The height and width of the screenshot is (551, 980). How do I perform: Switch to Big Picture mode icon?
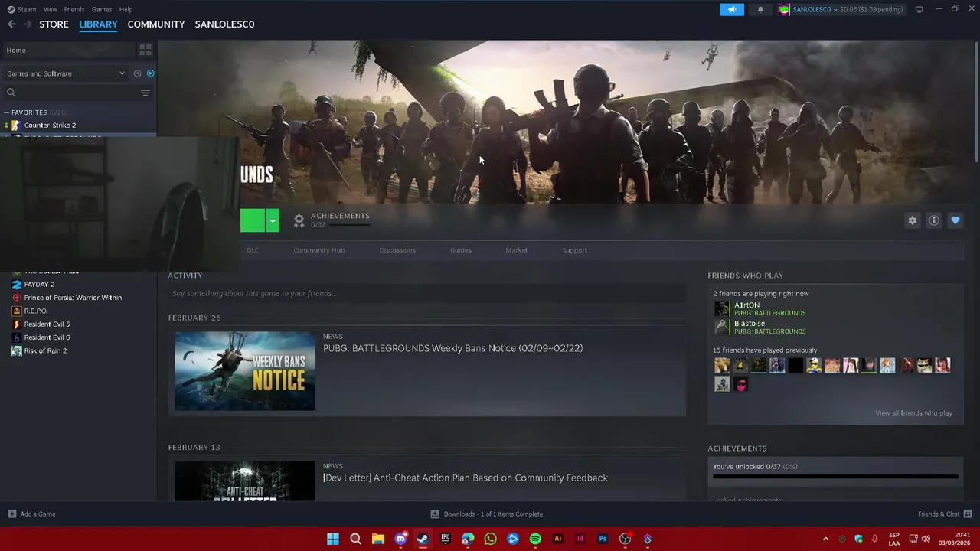click(919, 9)
